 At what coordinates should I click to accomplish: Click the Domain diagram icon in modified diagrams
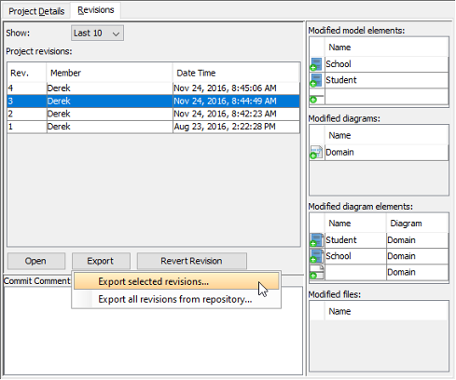[316, 152]
